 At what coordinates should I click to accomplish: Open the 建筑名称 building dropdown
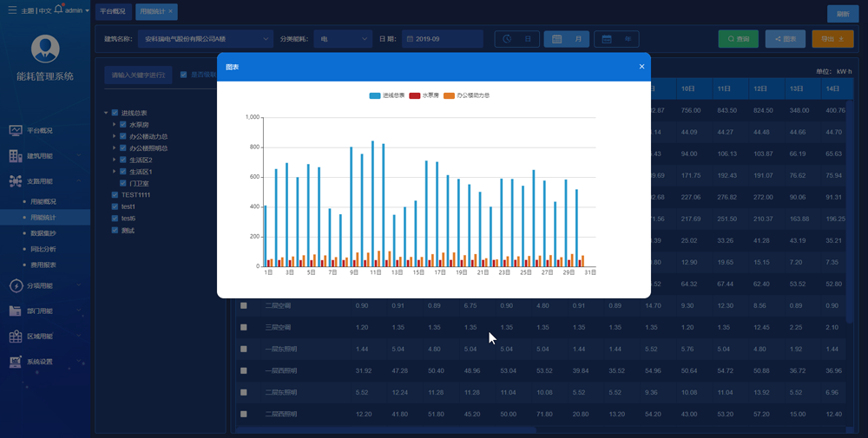point(205,39)
